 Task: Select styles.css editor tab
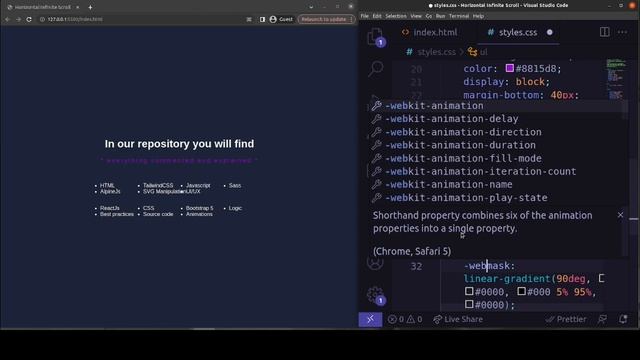tap(519, 32)
